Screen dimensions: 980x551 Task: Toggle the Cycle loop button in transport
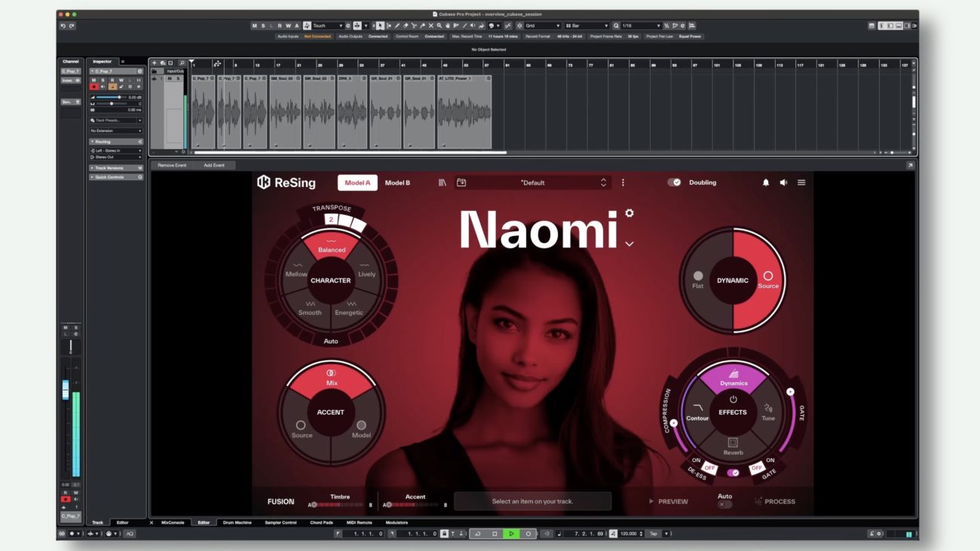coord(477,534)
